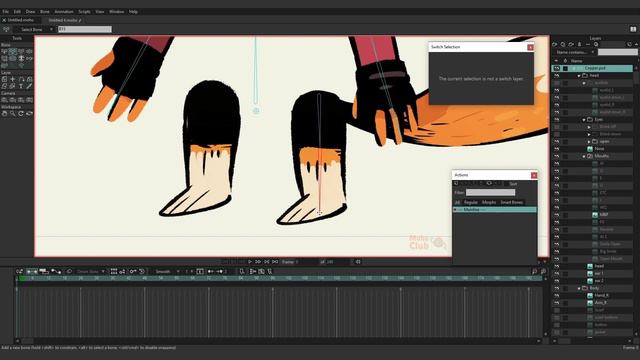Close the Switch Selection panel
The width and height of the screenshot is (640, 360).
(530, 47)
